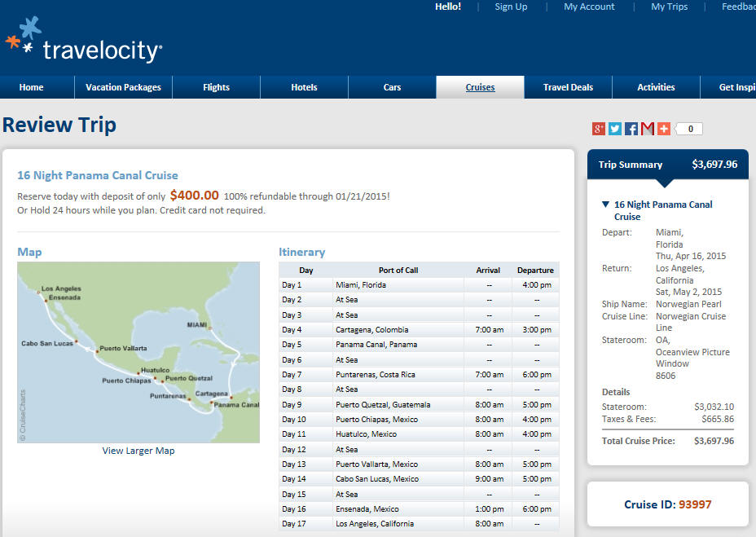The image size is (756, 537).
Task: Click the Hello! greeting text
Action: tap(448, 7)
